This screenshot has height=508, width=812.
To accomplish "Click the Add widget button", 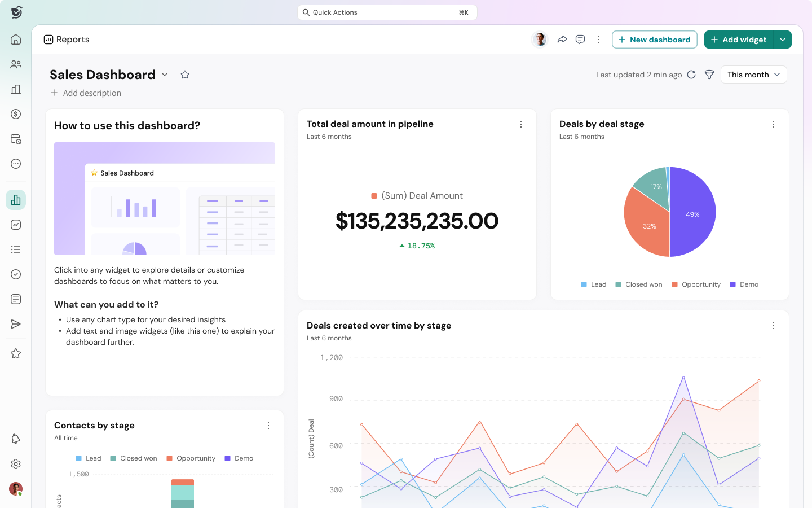I will coord(739,40).
